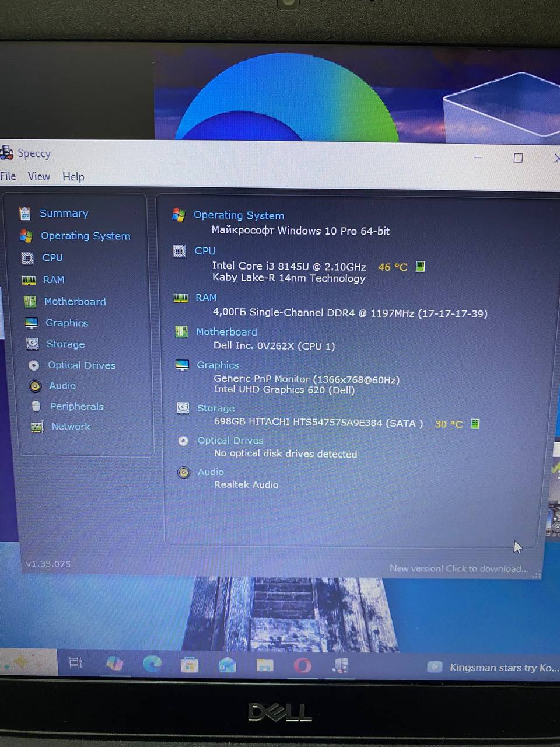
Task: Click the CPU temperature 46 °C value
Action: [393, 267]
